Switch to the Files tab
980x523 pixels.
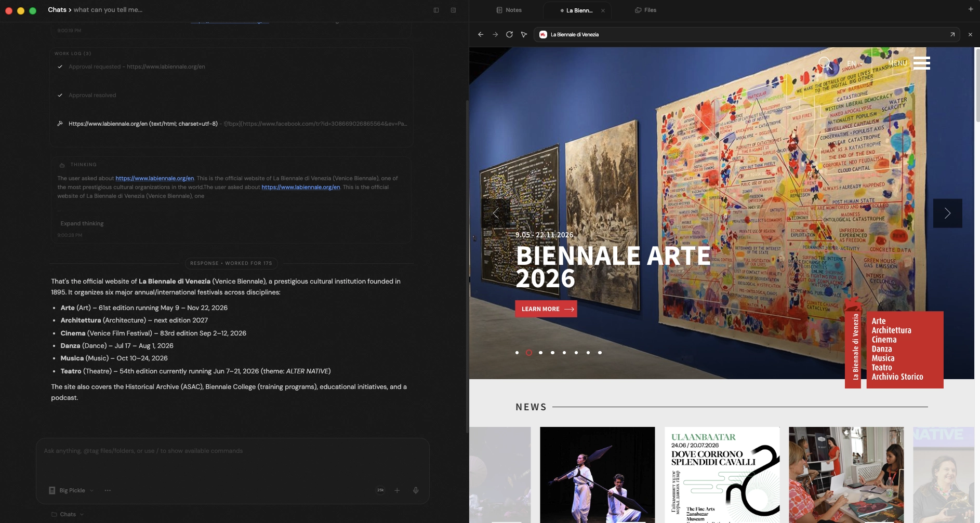pyautogui.click(x=646, y=10)
